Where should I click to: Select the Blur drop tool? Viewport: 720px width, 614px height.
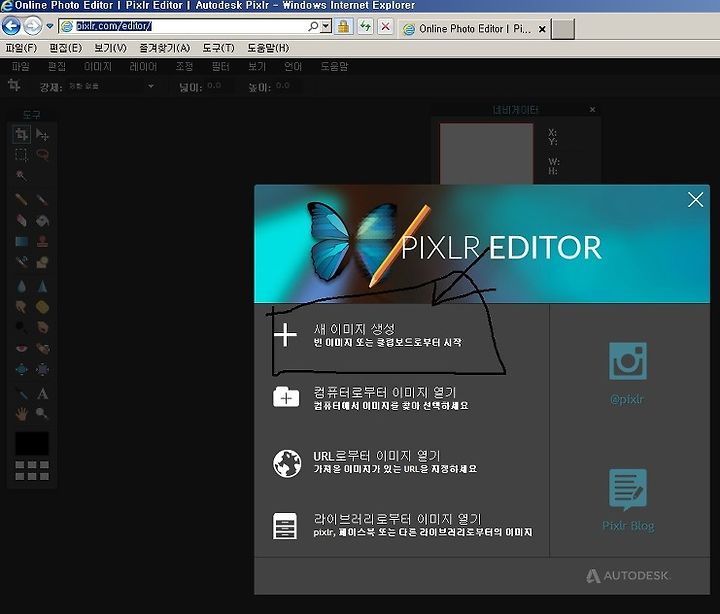tap(21, 287)
